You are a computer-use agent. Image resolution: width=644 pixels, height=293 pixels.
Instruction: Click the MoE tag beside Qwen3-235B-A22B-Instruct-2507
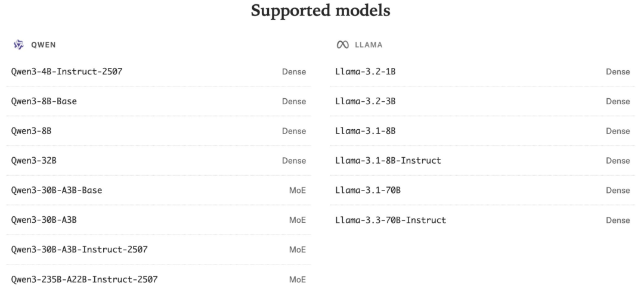tap(297, 279)
